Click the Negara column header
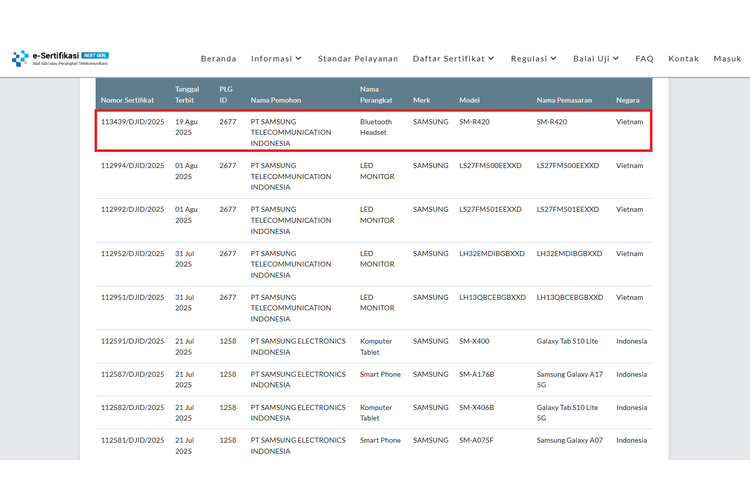The width and height of the screenshot is (750, 500). pyautogui.click(x=628, y=100)
